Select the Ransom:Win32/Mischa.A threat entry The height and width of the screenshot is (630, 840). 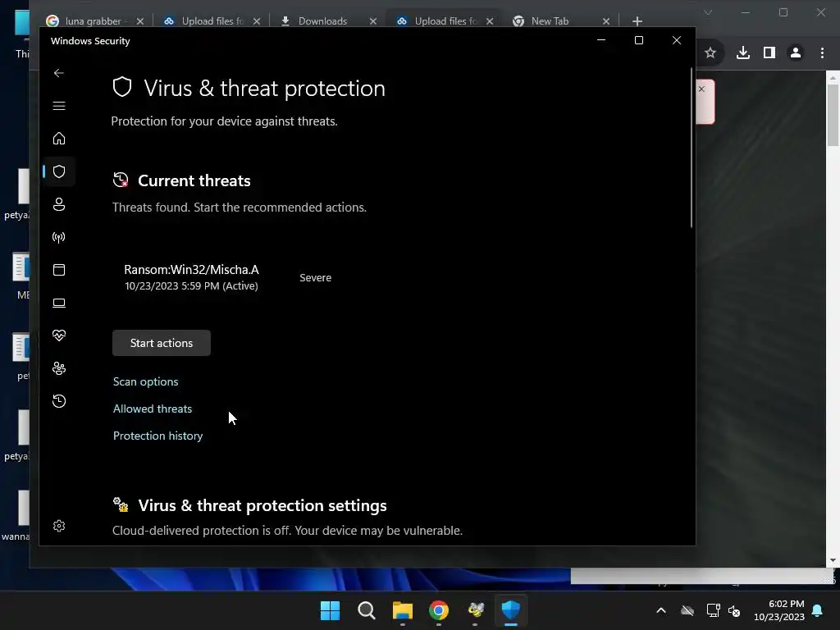point(191,277)
